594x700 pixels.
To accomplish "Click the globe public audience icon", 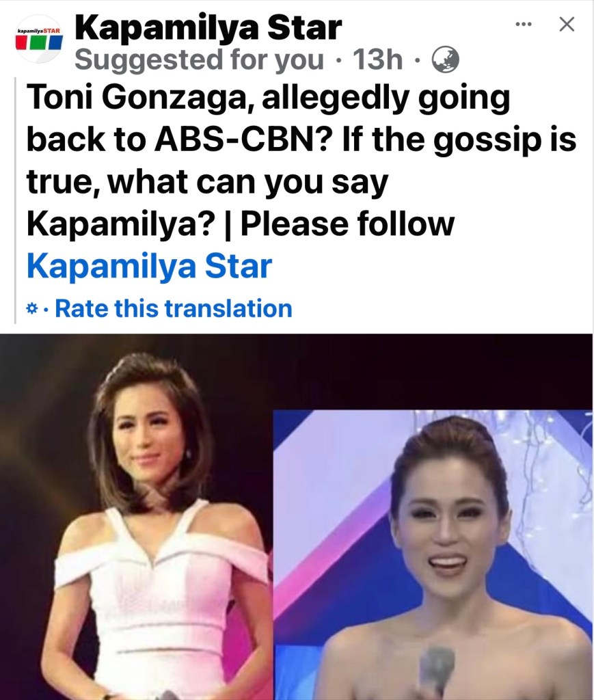I will 446,60.
